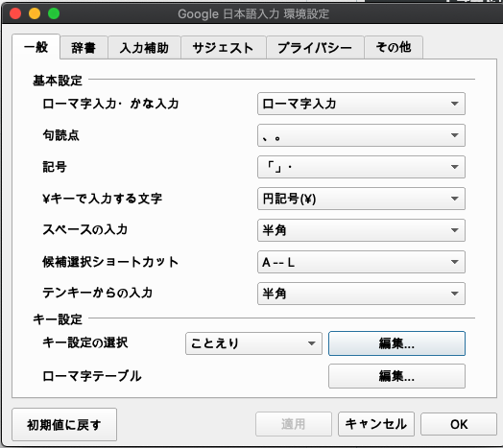The image size is (503, 448).
Task: Open the 円記号(¥) key character dropdown
Action: click(361, 199)
